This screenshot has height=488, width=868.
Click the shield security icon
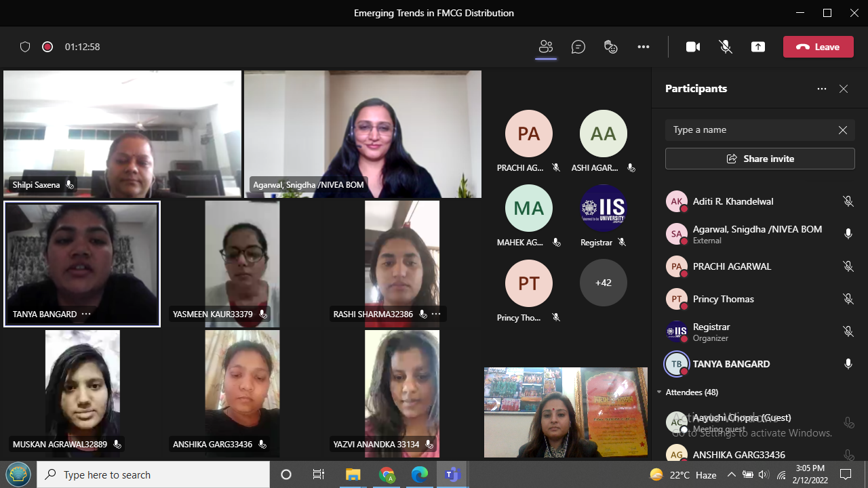[25, 47]
